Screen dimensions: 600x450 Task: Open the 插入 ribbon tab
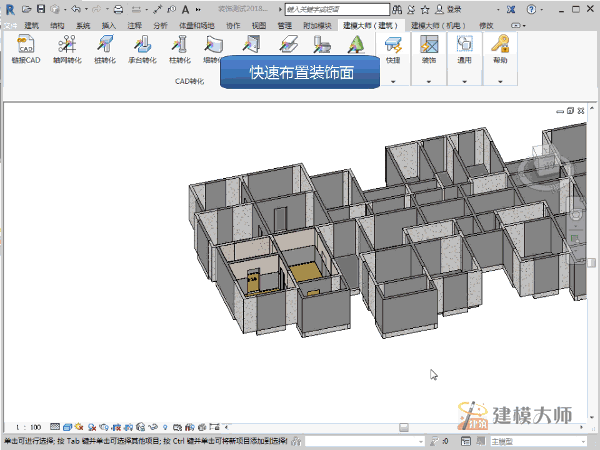coord(109,26)
